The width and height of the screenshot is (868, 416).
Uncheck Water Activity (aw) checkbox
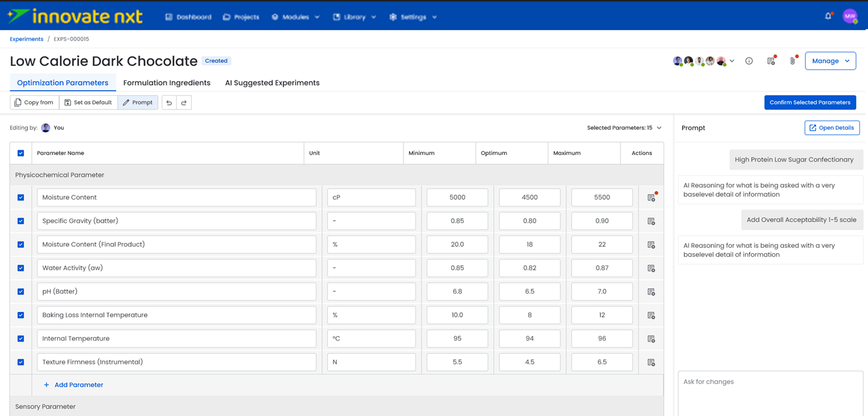tap(21, 268)
